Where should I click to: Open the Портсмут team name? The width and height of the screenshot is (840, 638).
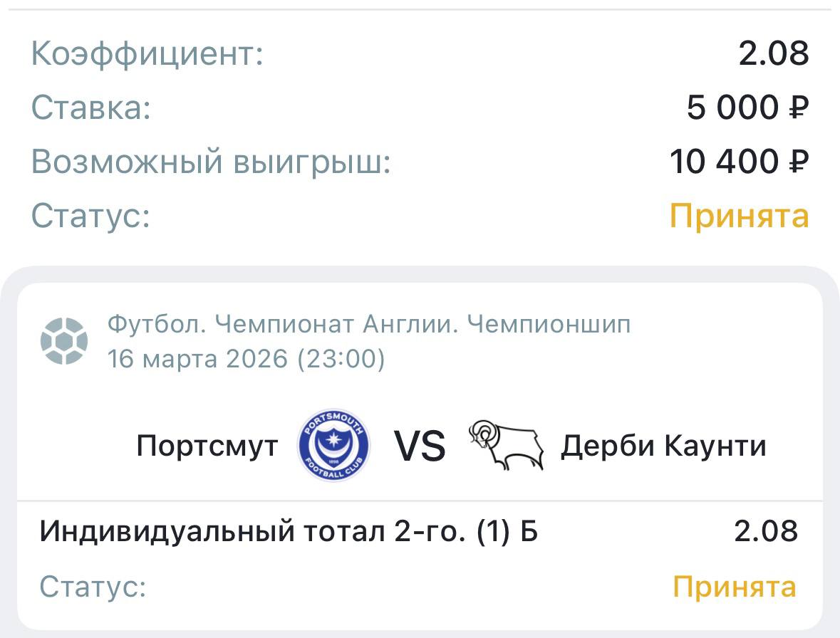click(x=207, y=446)
